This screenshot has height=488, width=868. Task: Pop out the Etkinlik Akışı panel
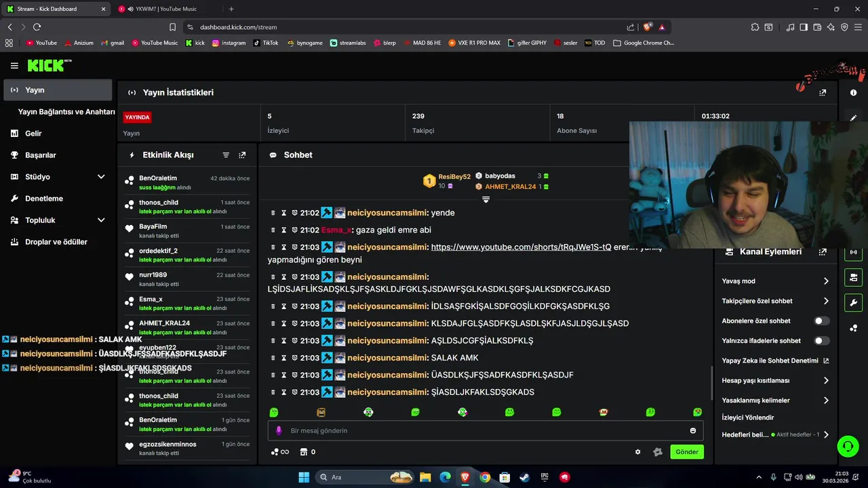click(x=242, y=155)
